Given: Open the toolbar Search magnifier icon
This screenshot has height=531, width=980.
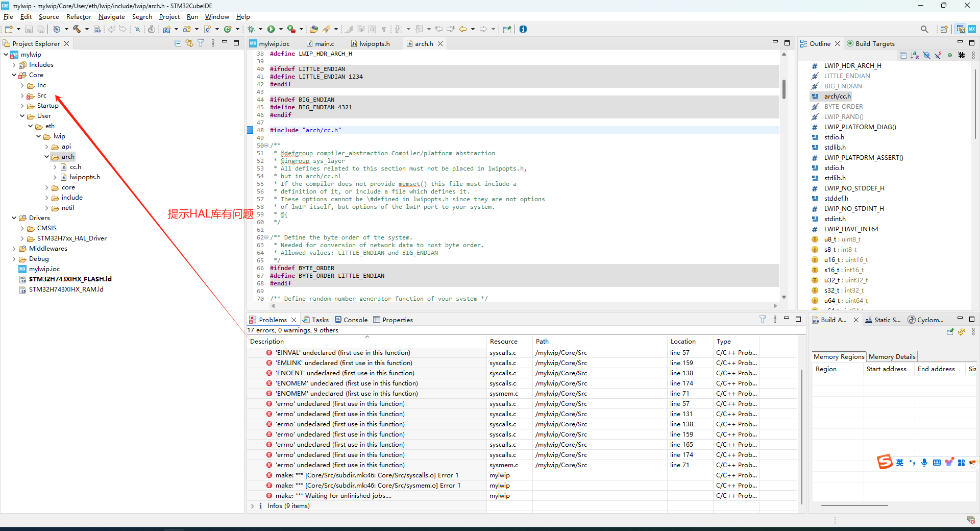Looking at the screenshot, I should (x=924, y=29).
